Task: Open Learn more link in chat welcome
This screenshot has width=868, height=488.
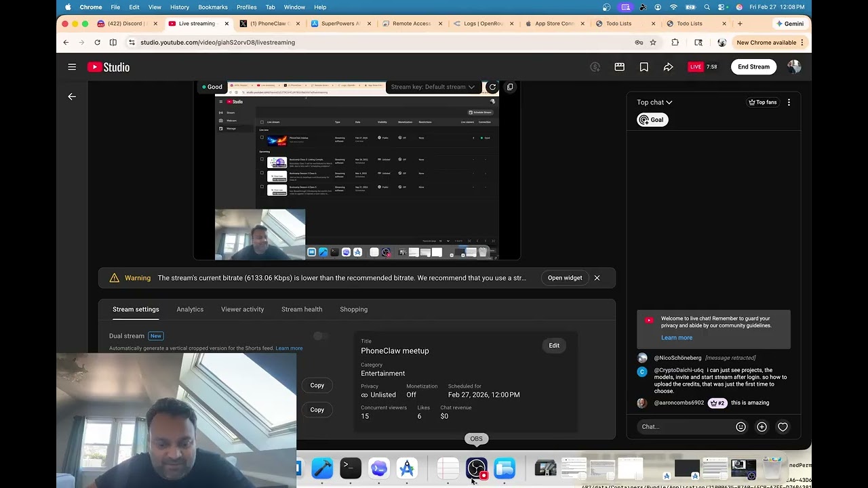Action: (x=677, y=338)
